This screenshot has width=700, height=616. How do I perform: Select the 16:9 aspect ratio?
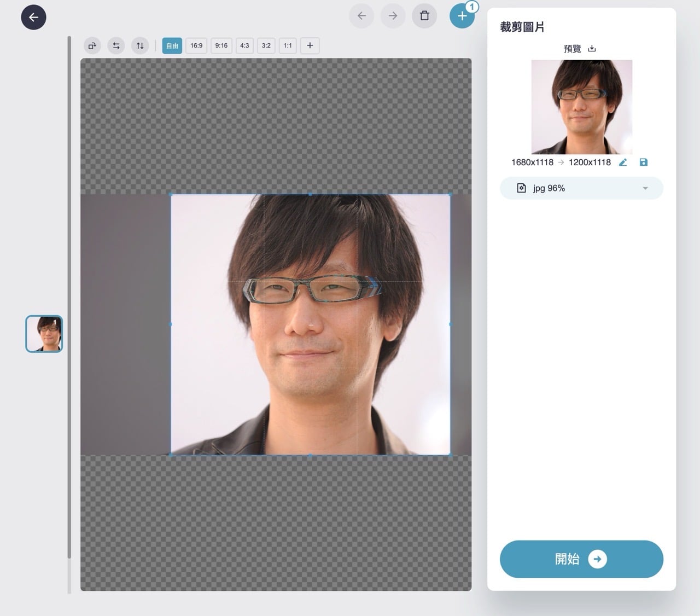(x=196, y=46)
